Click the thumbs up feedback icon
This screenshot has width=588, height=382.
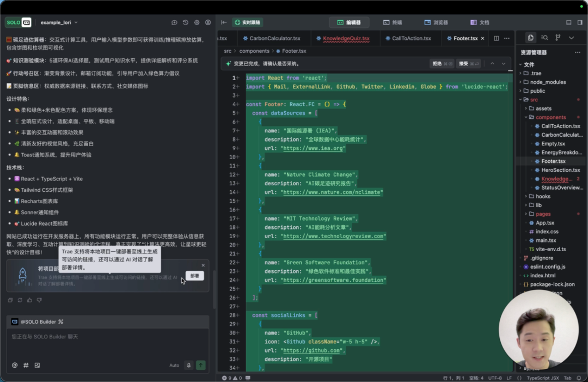point(29,300)
